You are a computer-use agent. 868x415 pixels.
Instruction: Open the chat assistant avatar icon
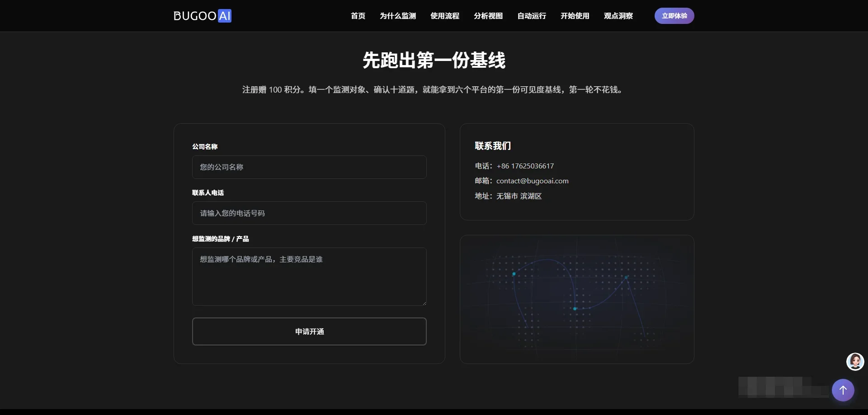(x=855, y=361)
